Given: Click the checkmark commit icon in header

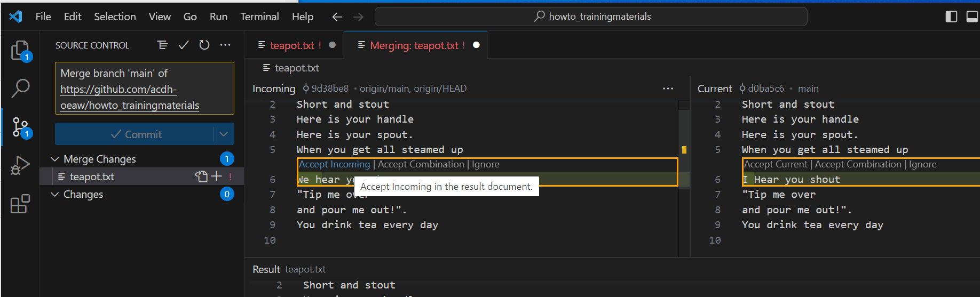Looking at the screenshot, I should tap(184, 45).
